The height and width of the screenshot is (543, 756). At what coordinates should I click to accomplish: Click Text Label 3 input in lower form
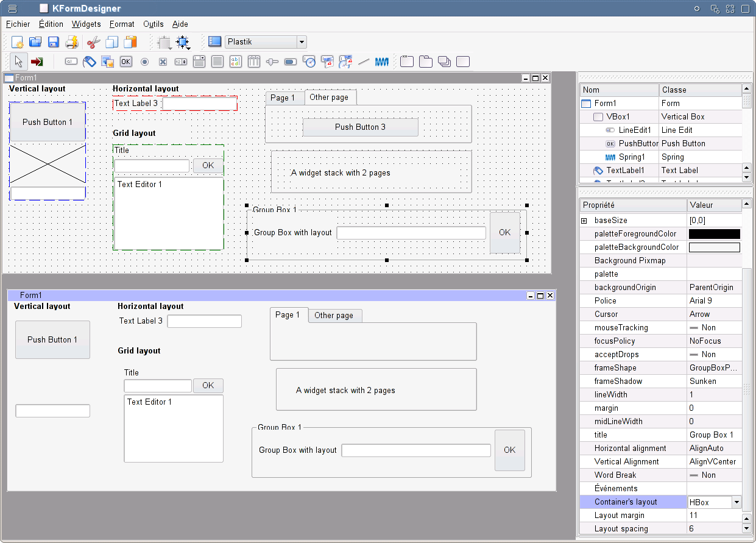(205, 321)
